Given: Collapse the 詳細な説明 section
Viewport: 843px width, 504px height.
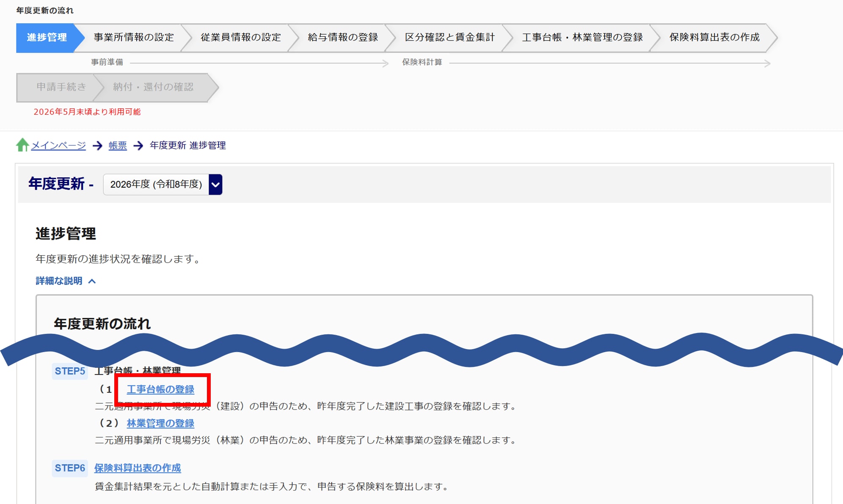Looking at the screenshot, I should [x=59, y=281].
